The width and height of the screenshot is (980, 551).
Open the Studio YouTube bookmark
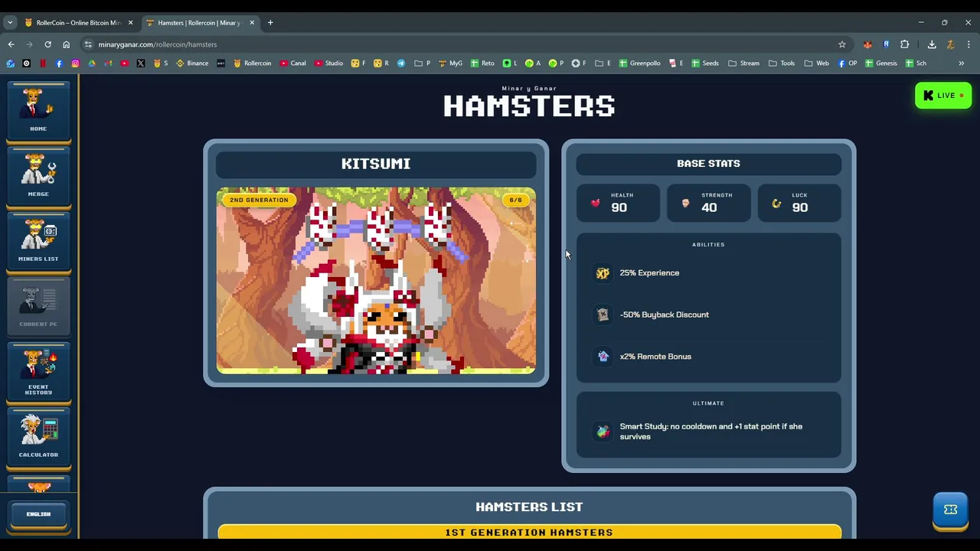328,63
